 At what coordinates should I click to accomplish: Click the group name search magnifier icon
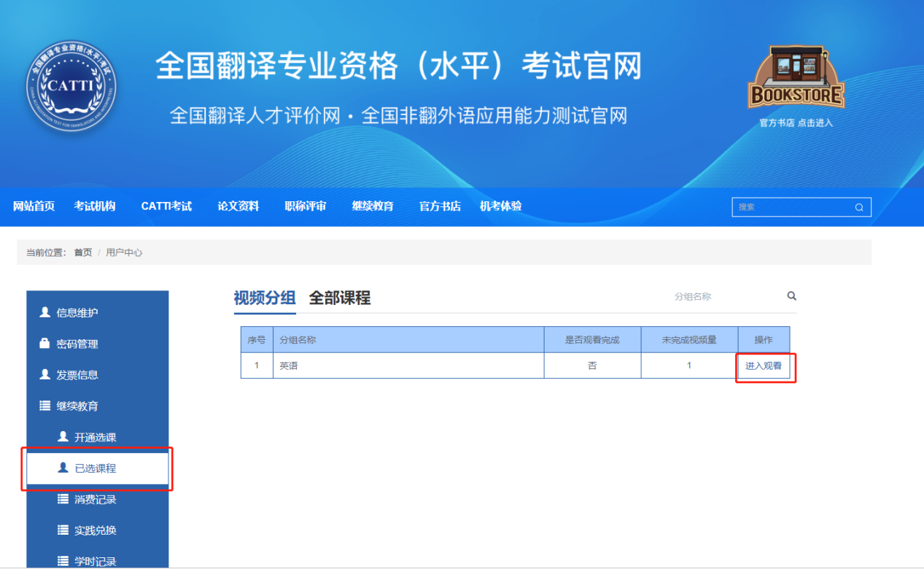pyautogui.click(x=791, y=296)
